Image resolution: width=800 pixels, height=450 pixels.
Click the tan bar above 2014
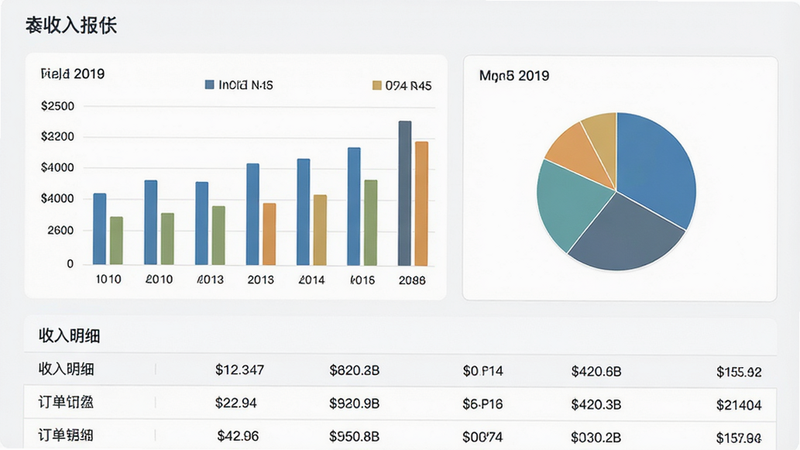[320, 230]
